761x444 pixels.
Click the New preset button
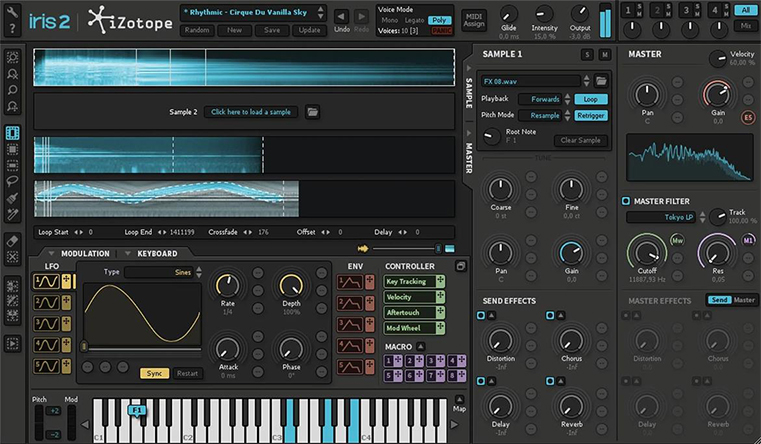pos(234,30)
